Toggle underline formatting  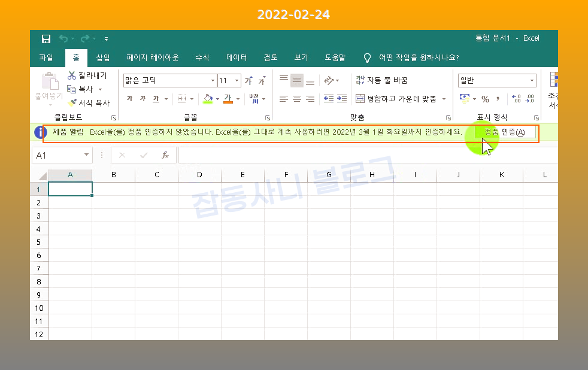tap(156, 99)
